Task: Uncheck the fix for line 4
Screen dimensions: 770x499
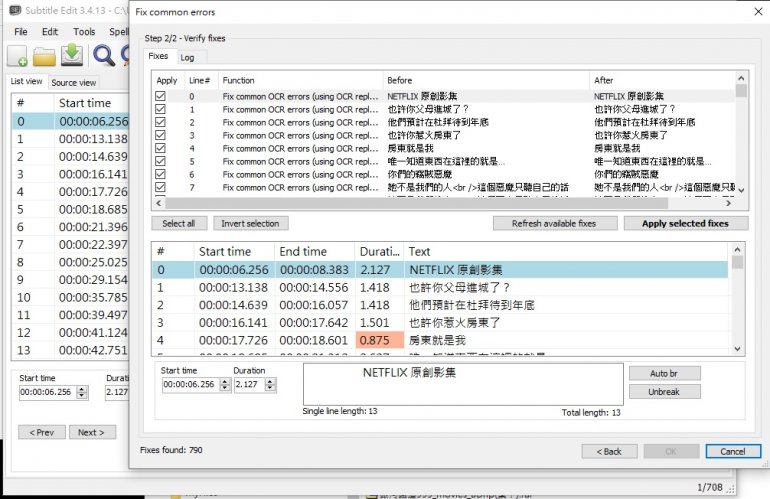Action: click(x=160, y=148)
